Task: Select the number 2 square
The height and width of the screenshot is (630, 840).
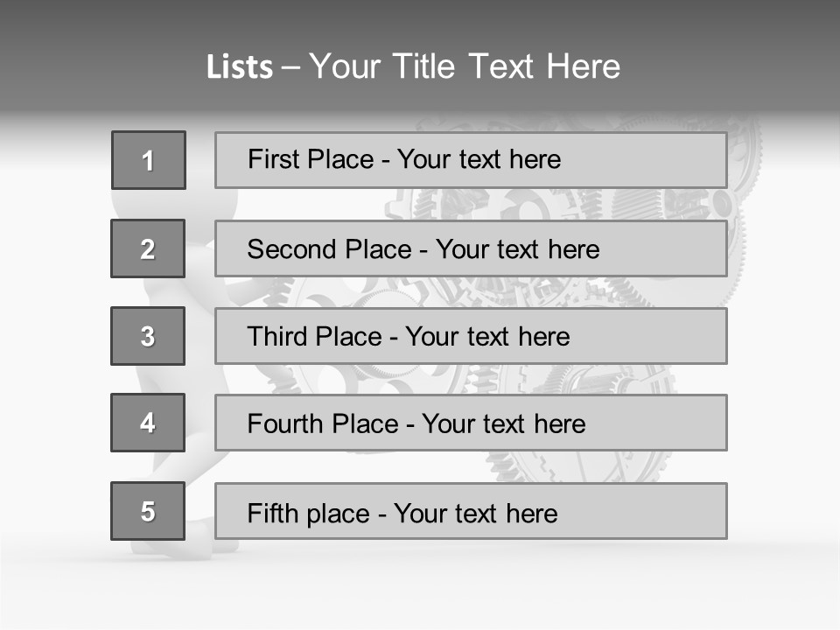Action: pos(148,248)
